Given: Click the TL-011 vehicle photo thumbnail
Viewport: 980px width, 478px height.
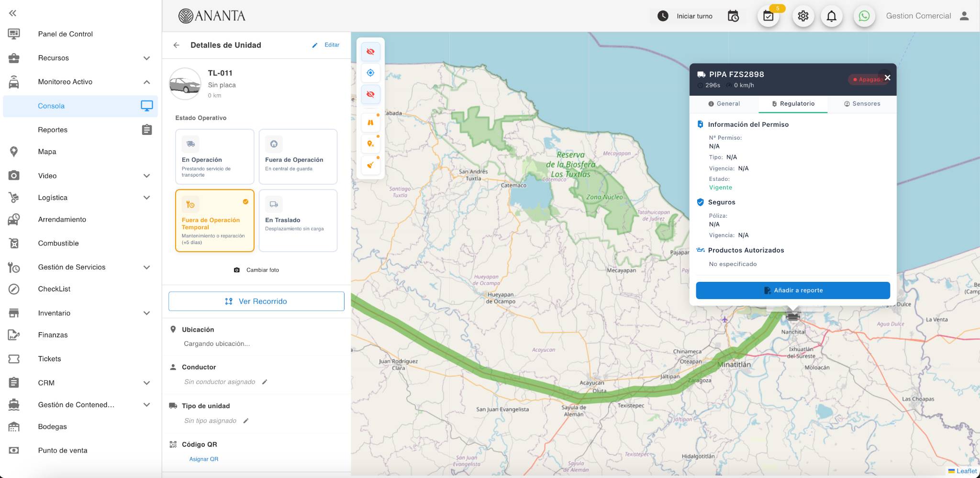Looking at the screenshot, I should point(185,84).
